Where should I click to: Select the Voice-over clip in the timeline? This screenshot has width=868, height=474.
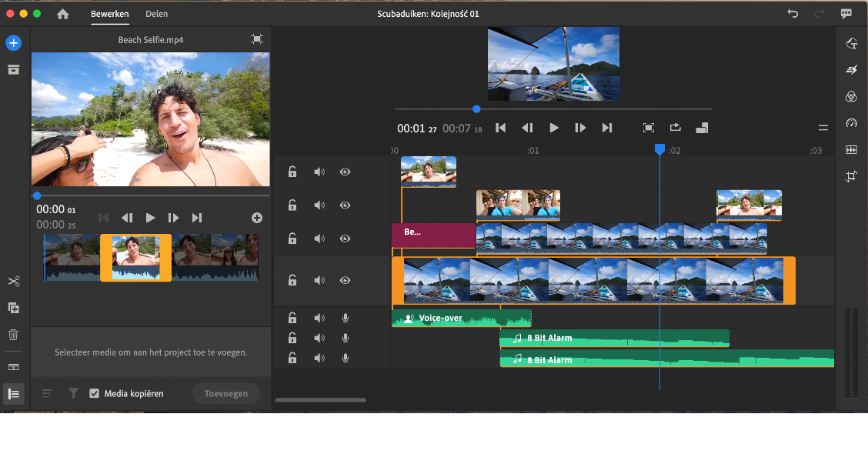click(x=461, y=318)
